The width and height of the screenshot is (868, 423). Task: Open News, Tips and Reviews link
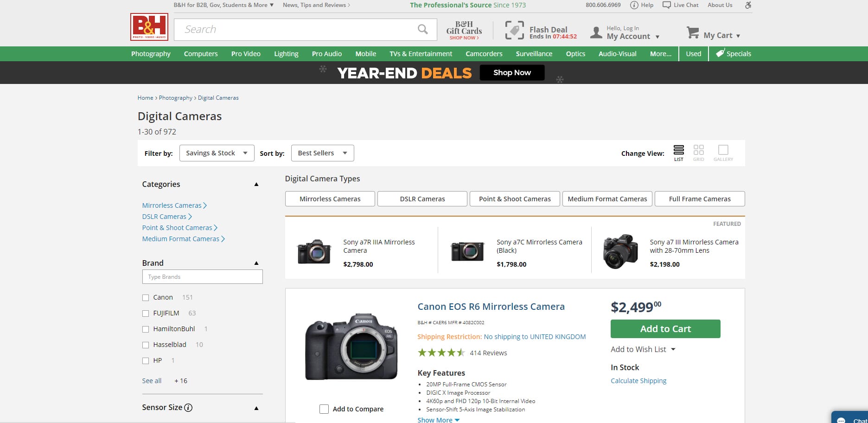click(316, 5)
